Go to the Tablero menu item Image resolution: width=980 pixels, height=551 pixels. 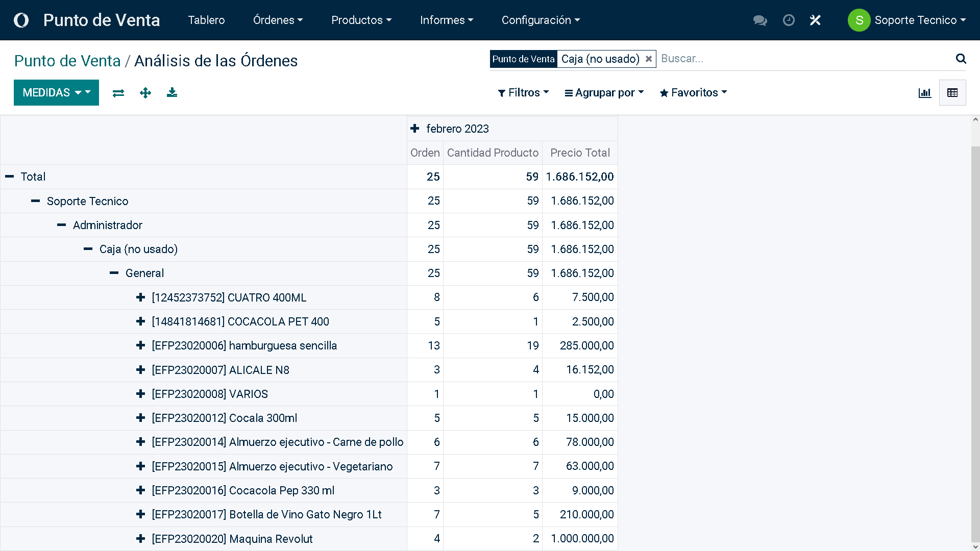206,20
